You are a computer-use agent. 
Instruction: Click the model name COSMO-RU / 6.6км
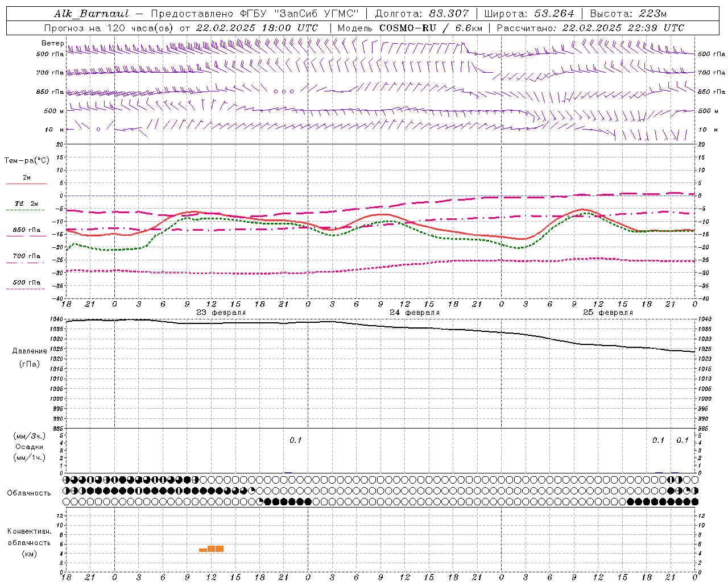coord(431,28)
